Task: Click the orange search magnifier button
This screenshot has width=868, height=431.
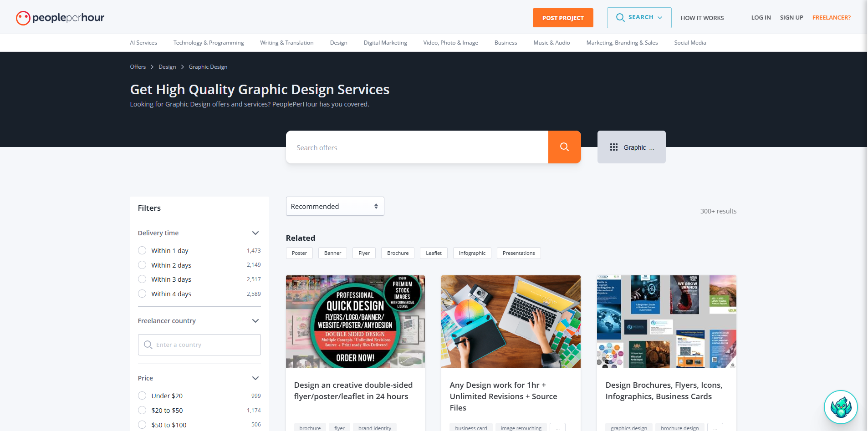Action: tap(564, 147)
